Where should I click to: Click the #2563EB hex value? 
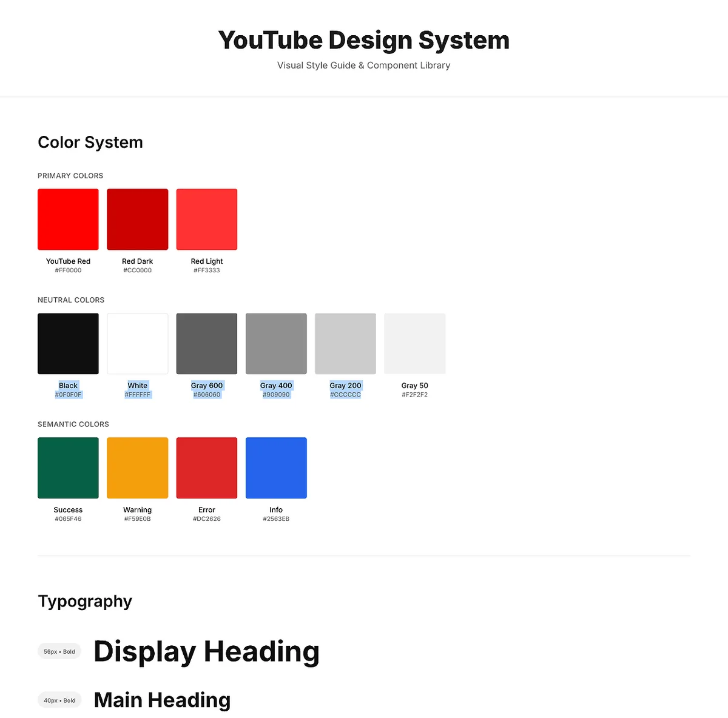point(276,519)
